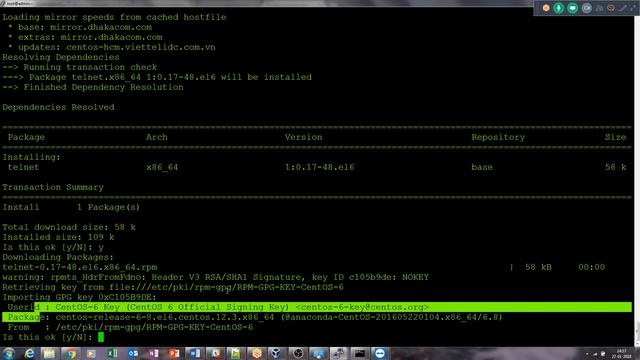Click '1:0.17-48.el6' in the telnet table row
The width and height of the screenshot is (640, 360).
point(320,167)
